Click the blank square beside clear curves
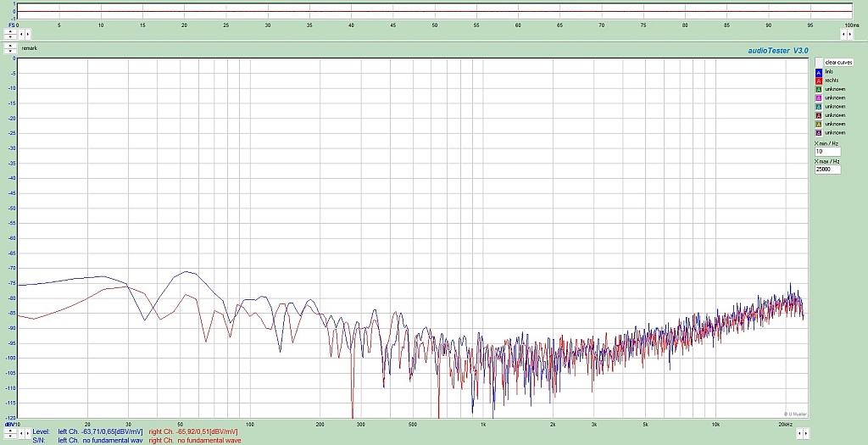 tap(819, 63)
